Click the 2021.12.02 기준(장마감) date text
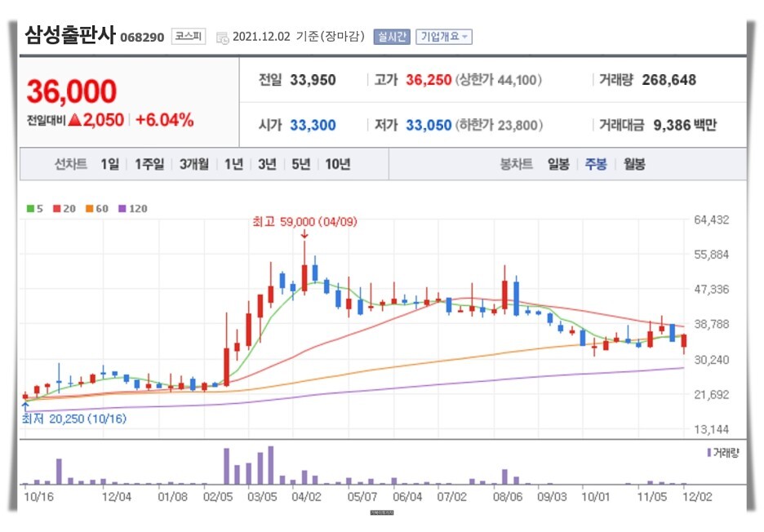Viewport: 764px width, 532px height. 298,37
